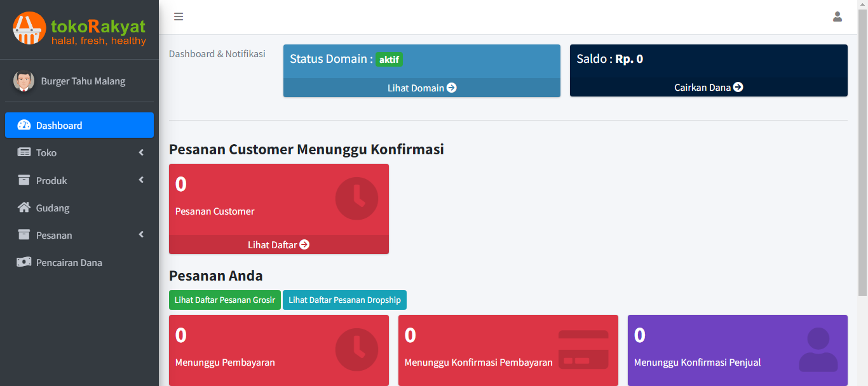Click Lihat Daftar Pesanan Dropship button
Screen dimensions: 868x386
click(x=344, y=300)
